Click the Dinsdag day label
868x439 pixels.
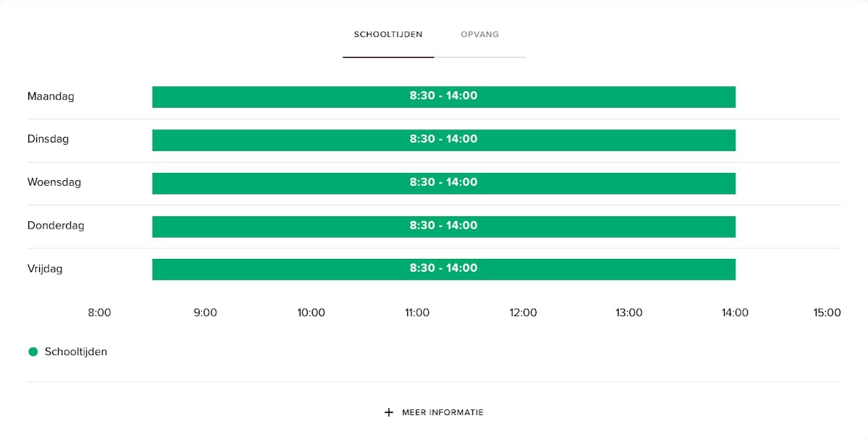(x=48, y=139)
